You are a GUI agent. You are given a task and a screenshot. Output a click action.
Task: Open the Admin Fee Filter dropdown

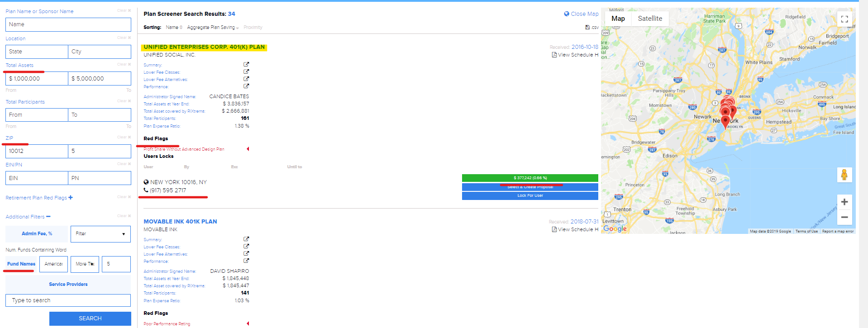pyautogui.click(x=100, y=234)
